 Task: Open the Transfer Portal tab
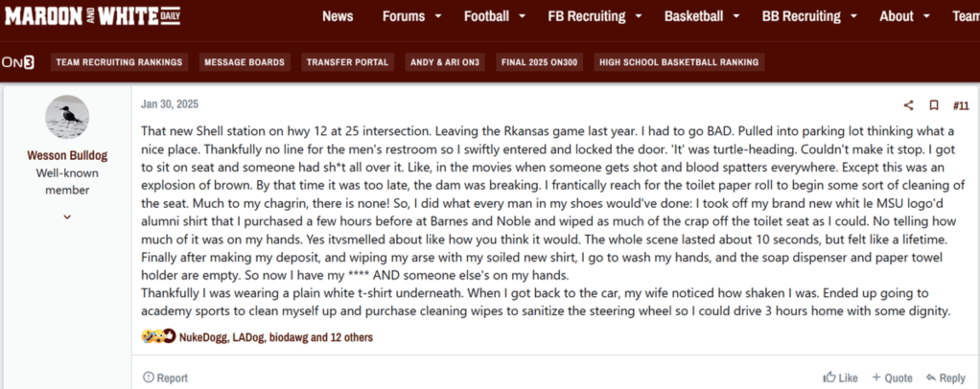coord(347,62)
